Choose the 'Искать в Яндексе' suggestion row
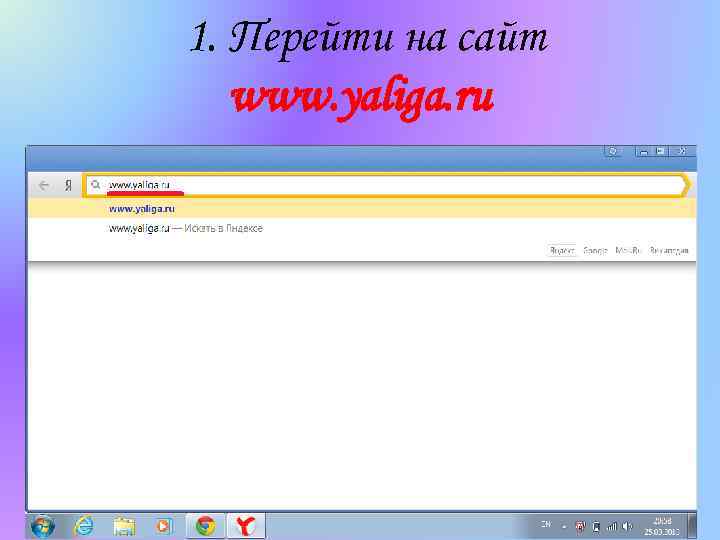 click(362, 228)
